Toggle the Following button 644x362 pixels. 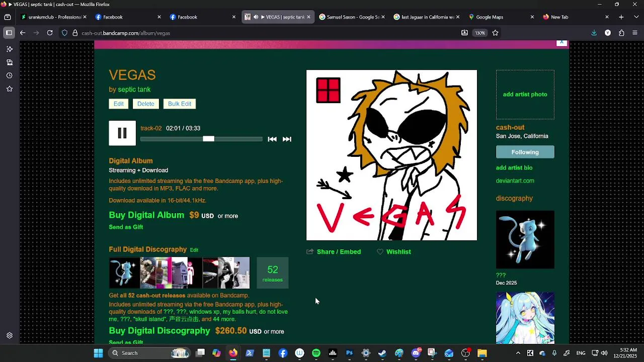tap(525, 152)
